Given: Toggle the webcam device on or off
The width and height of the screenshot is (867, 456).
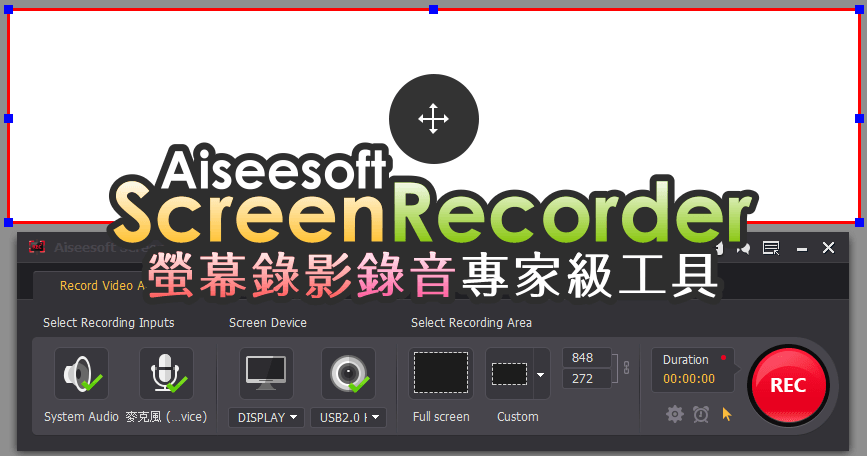Looking at the screenshot, I should click(x=348, y=374).
